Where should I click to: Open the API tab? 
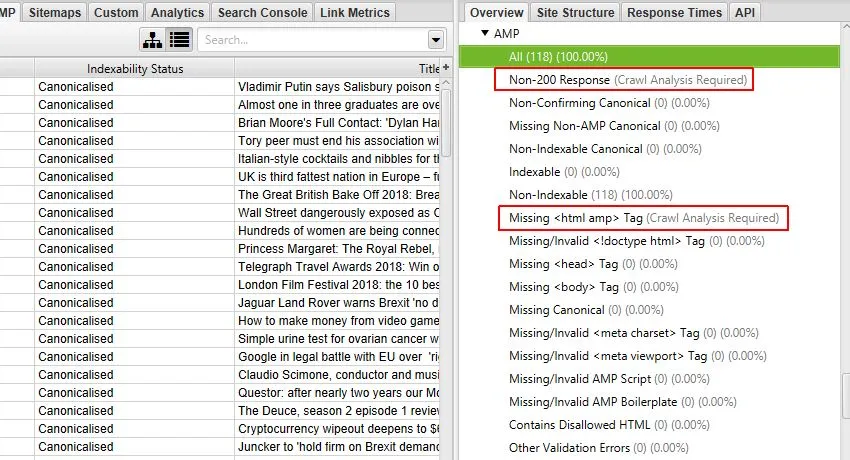tap(745, 12)
